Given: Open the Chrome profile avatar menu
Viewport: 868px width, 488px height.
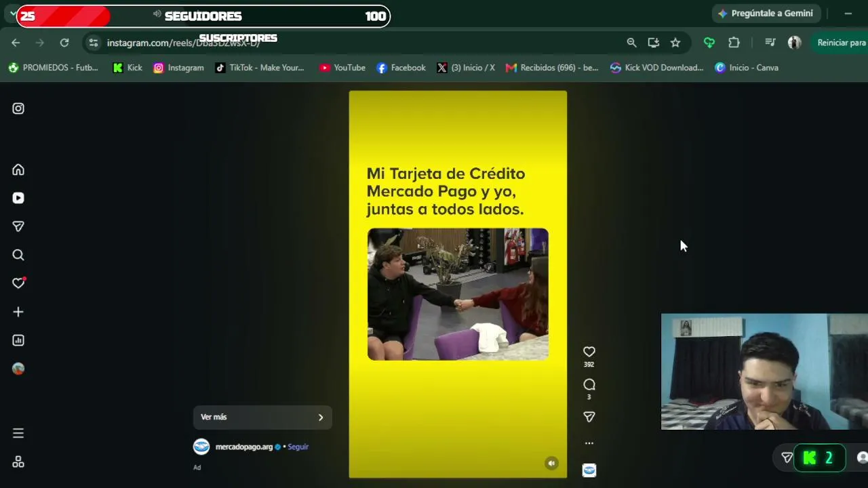Looking at the screenshot, I should [x=795, y=43].
